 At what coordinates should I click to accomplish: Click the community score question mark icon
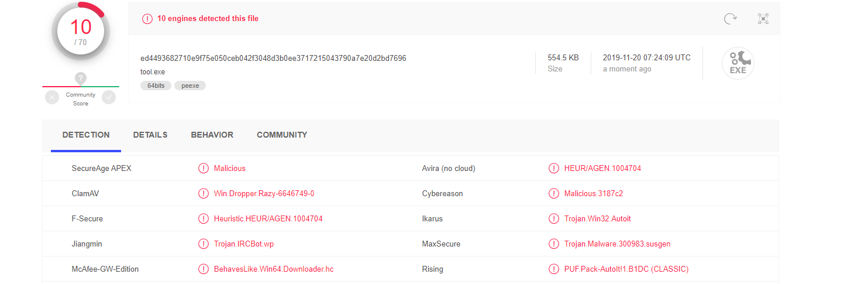81,78
